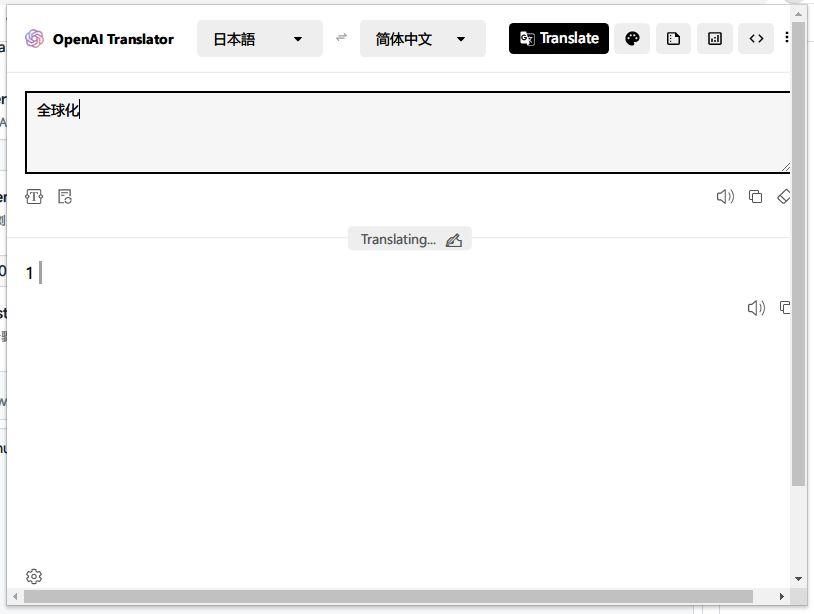Open the code view icon near the header

(x=756, y=38)
